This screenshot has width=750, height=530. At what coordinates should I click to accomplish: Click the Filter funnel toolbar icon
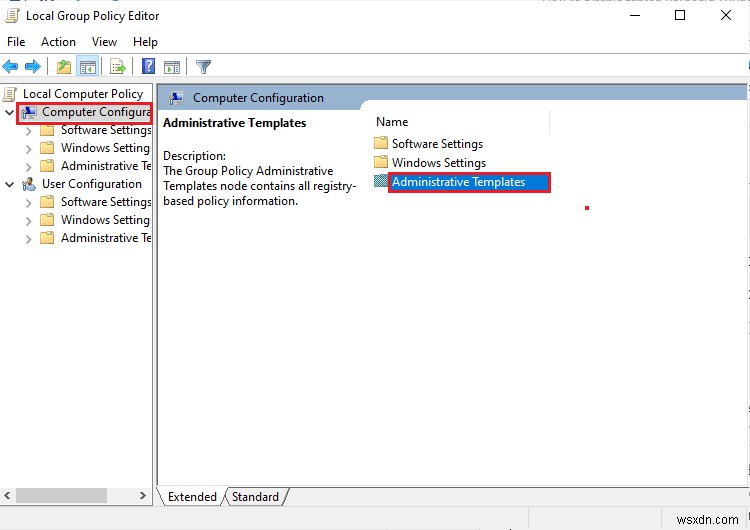pyautogui.click(x=203, y=66)
